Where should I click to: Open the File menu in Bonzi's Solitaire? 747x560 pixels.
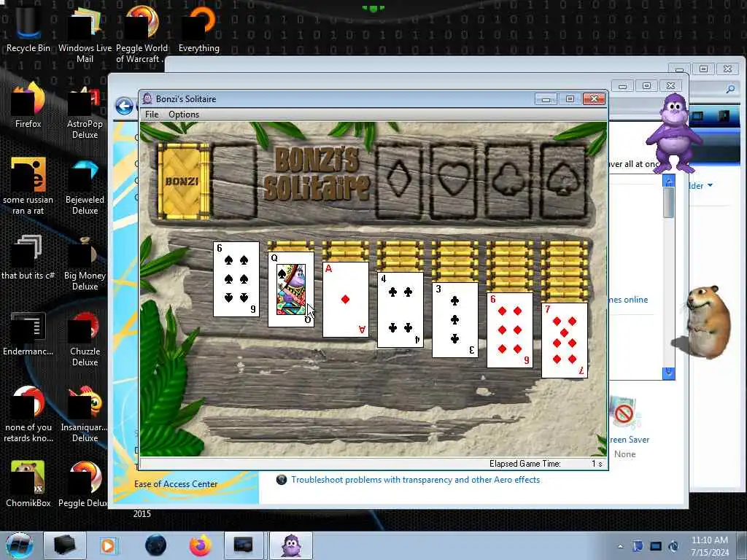coord(152,114)
